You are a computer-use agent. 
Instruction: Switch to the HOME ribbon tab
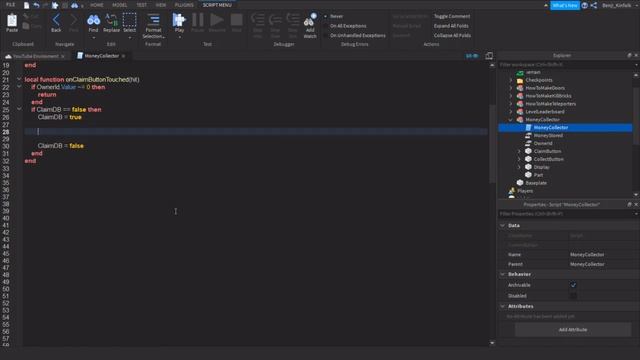[x=97, y=5]
